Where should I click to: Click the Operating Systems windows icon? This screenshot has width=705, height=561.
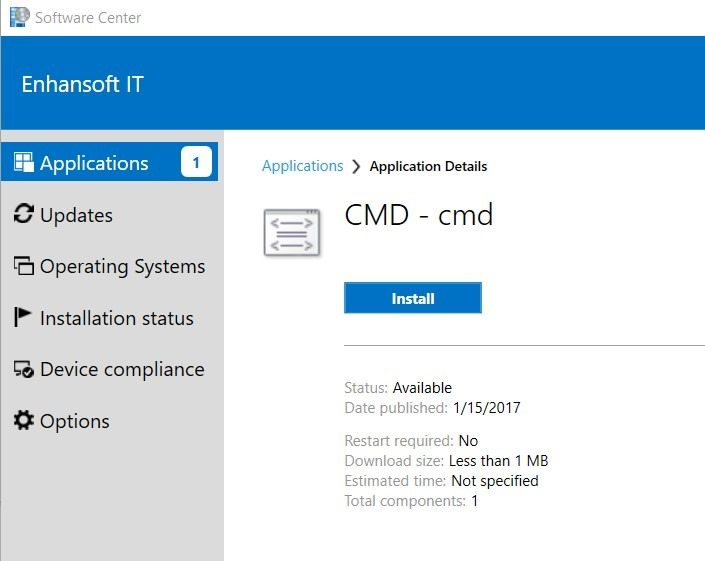pos(23,265)
